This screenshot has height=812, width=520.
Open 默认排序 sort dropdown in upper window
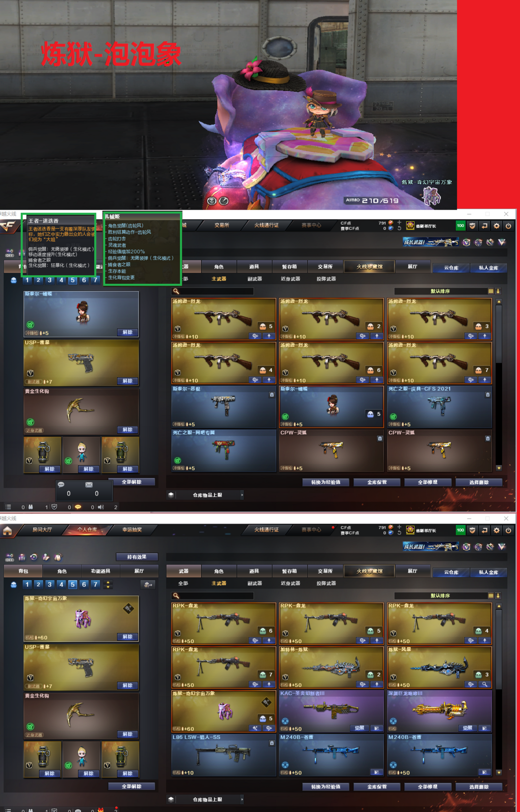pos(441,291)
